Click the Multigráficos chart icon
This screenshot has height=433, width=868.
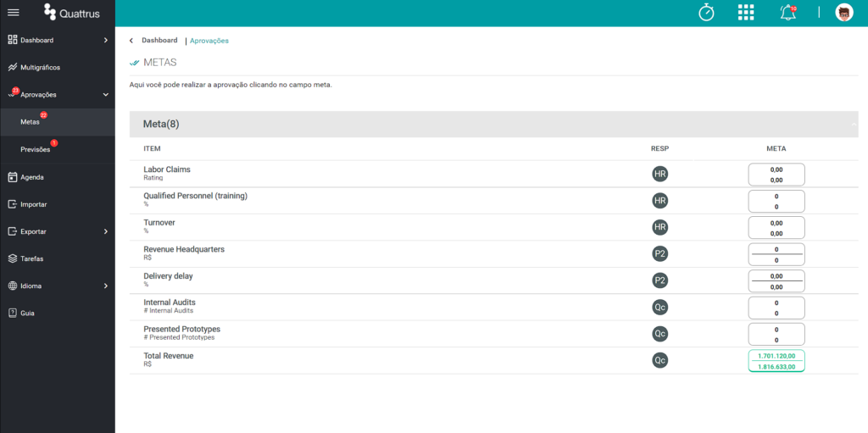coord(13,67)
